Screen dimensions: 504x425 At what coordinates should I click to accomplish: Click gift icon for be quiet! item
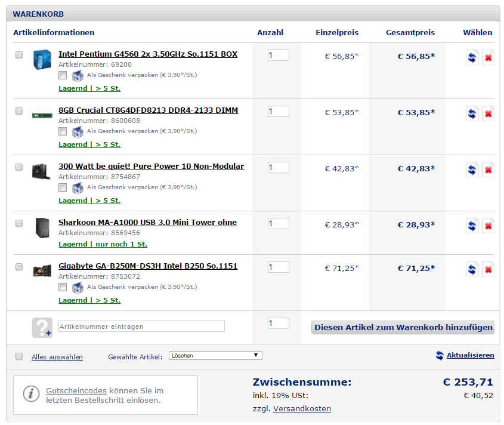pyautogui.click(x=78, y=188)
